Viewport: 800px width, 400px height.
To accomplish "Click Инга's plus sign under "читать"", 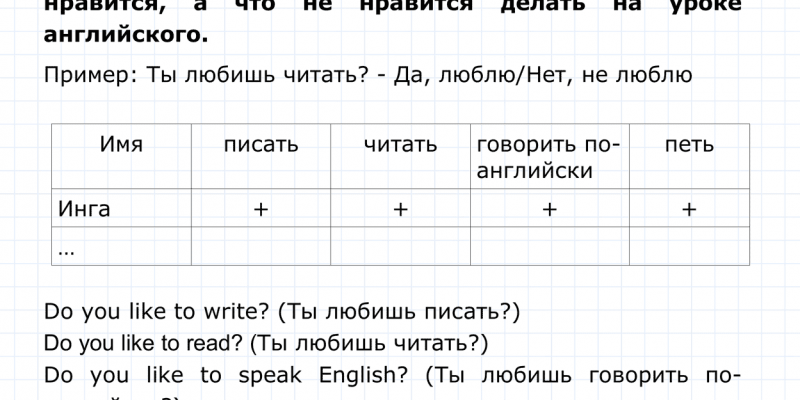I will pyautogui.click(x=400, y=209).
